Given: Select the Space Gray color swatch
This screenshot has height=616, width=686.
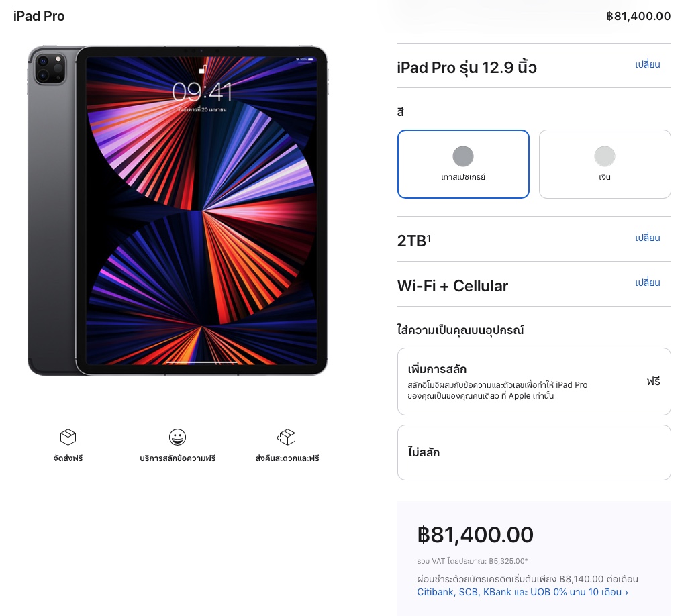Looking at the screenshot, I should pyautogui.click(x=463, y=156).
